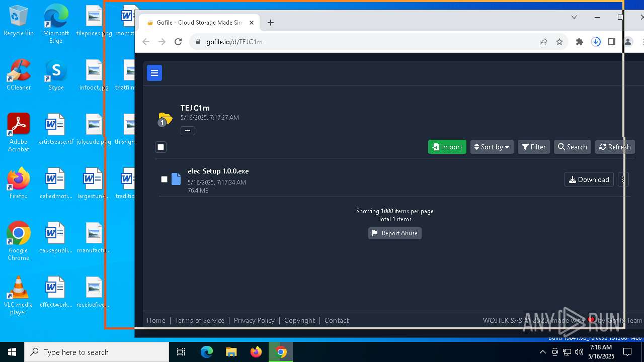Launch Firefox from the taskbar
The height and width of the screenshot is (362, 644).
coord(256,352)
